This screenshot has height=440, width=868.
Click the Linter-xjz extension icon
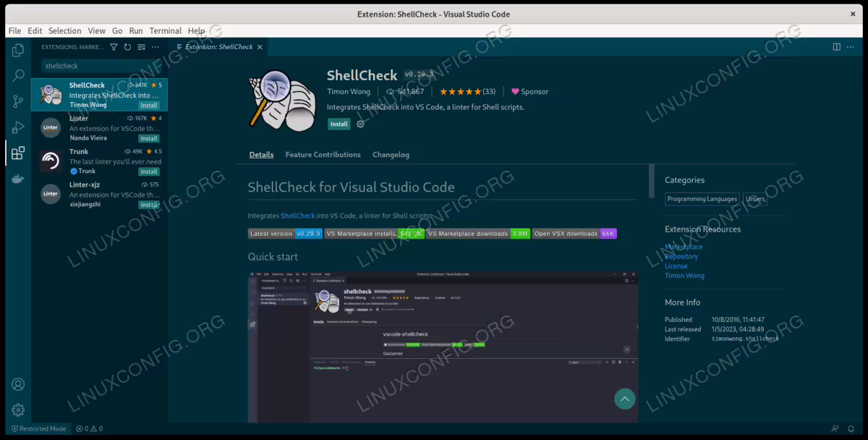point(51,194)
